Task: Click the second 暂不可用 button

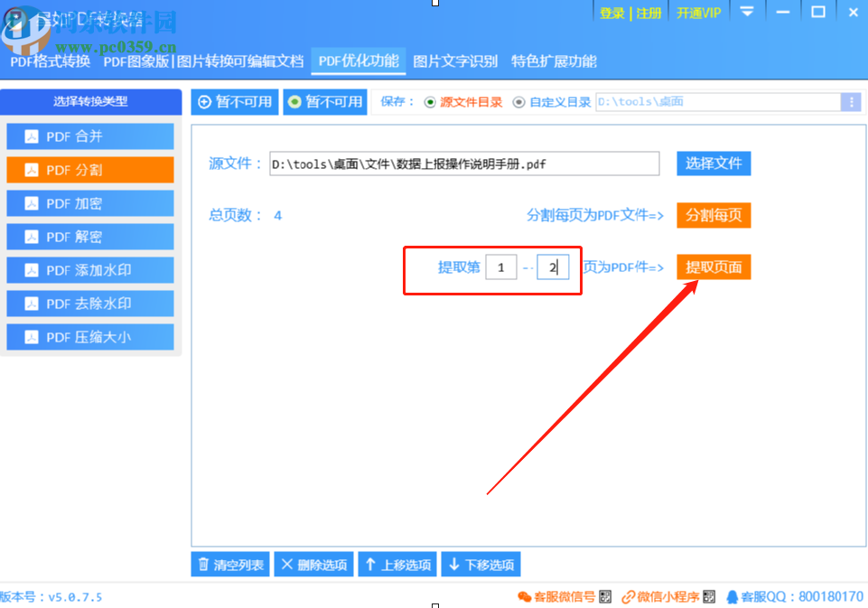Action: (x=325, y=102)
